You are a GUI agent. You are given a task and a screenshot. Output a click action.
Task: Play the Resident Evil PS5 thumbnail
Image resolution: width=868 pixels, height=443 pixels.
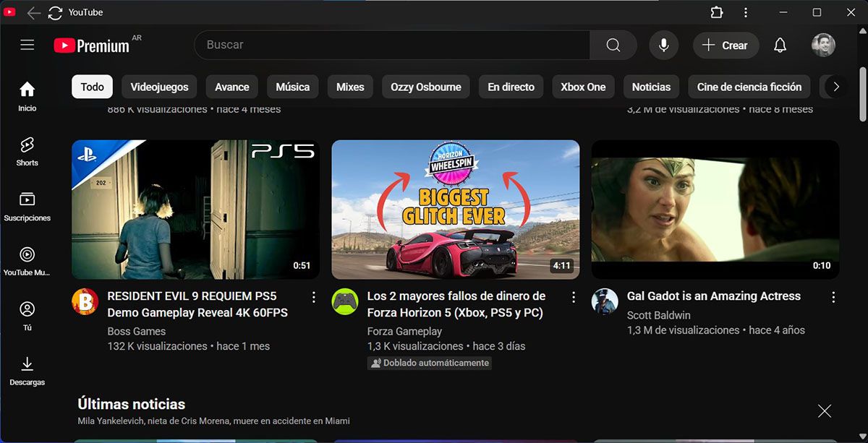(195, 210)
